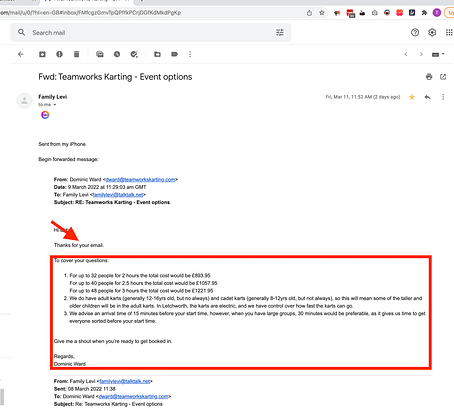The height and width of the screenshot is (408, 454).
Task: Open message More menu beside reply
Action: pyautogui.click(x=443, y=97)
